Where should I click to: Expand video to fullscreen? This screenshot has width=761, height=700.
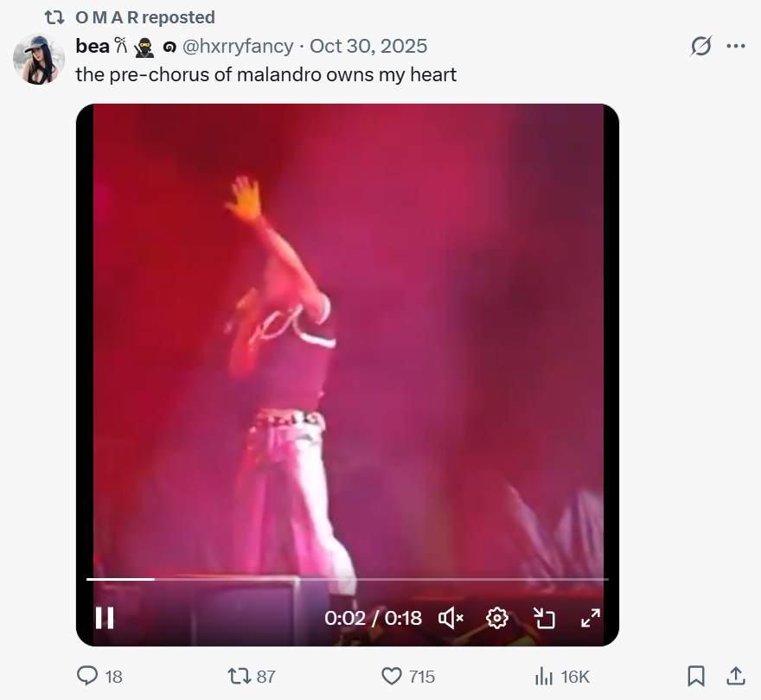[x=590, y=618]
